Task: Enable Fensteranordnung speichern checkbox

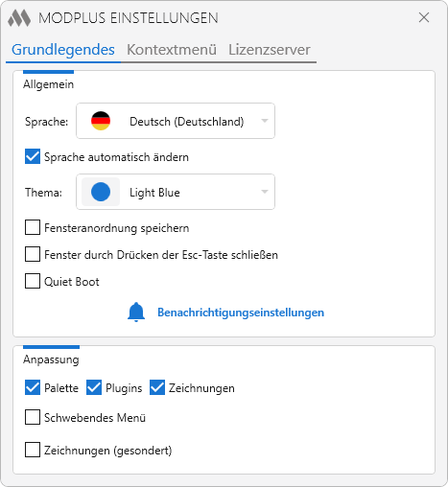Action: pos(33,227)
